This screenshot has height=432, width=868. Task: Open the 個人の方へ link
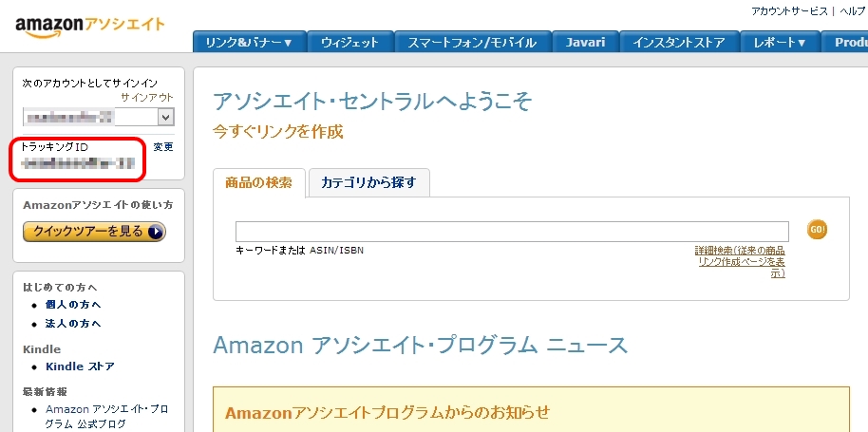(x=73, y=305)
